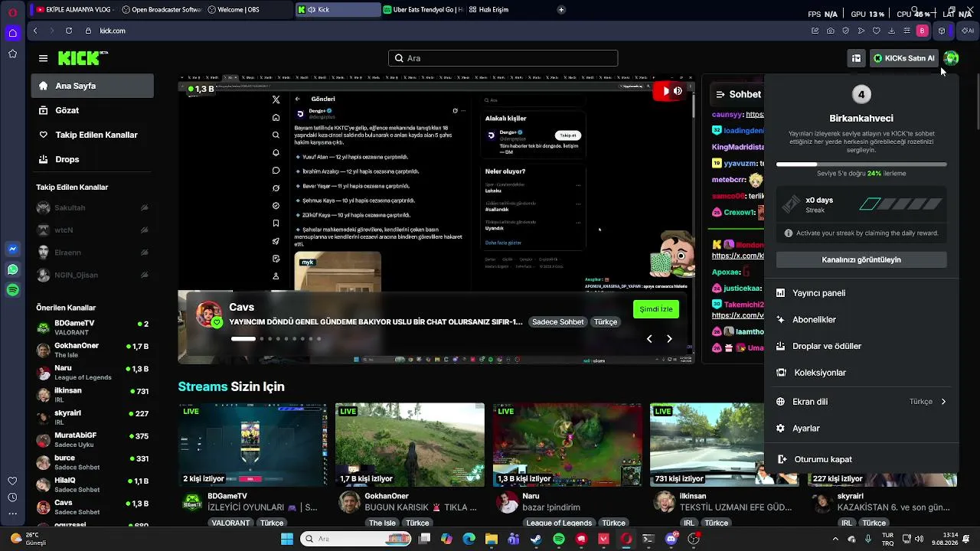Switch to Open Broadcaster Software tab
The width and height of the screenshot is (980, 551).
[x=162, y=10]
